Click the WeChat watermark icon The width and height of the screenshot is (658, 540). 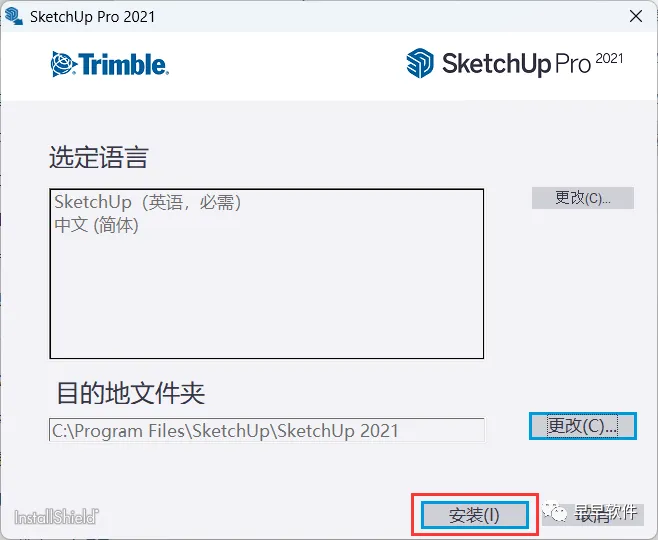pyautogui.click(x=554, y=511)
